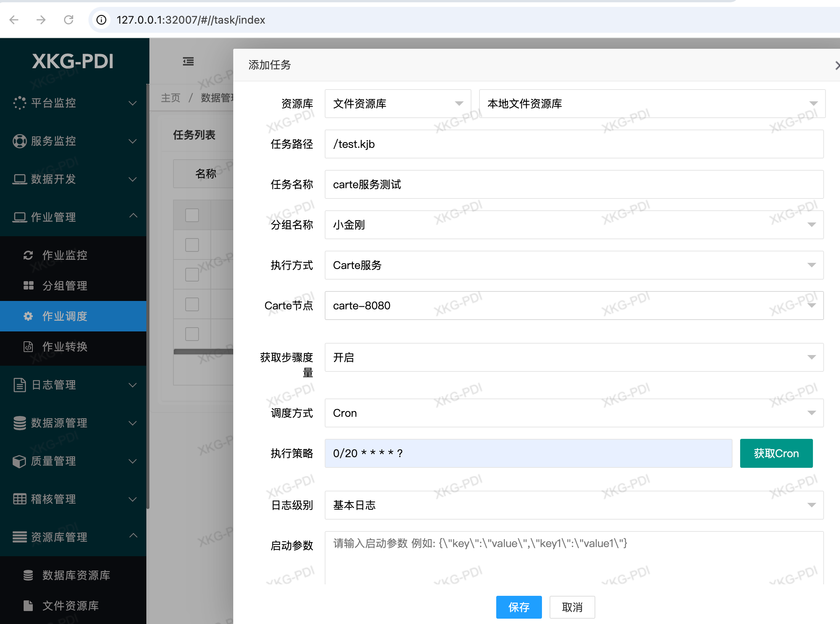Toggle the select-all checkbox in the task table

tap(192, 215)
